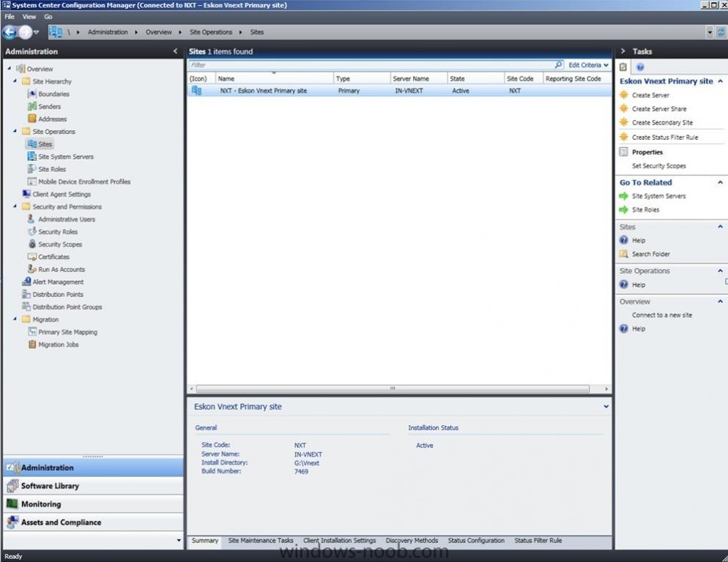
Task: Collapse the Site Operations folder
Action: [15, 131]
